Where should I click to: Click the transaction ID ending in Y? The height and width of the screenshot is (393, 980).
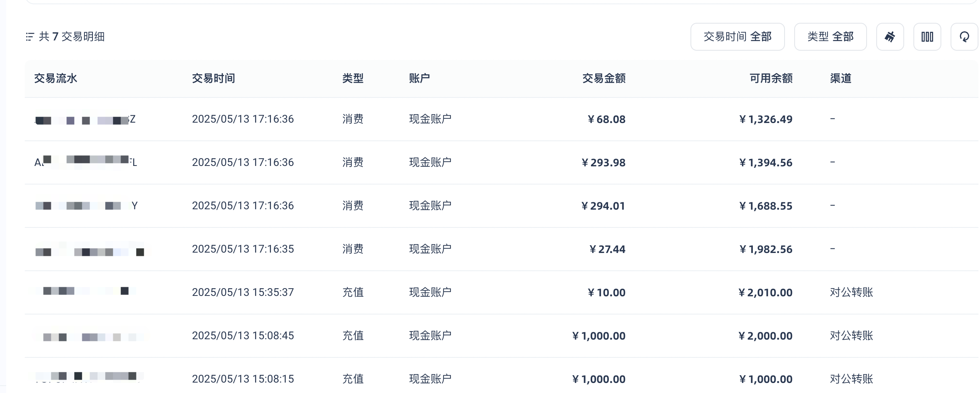[x=86, y=205]
